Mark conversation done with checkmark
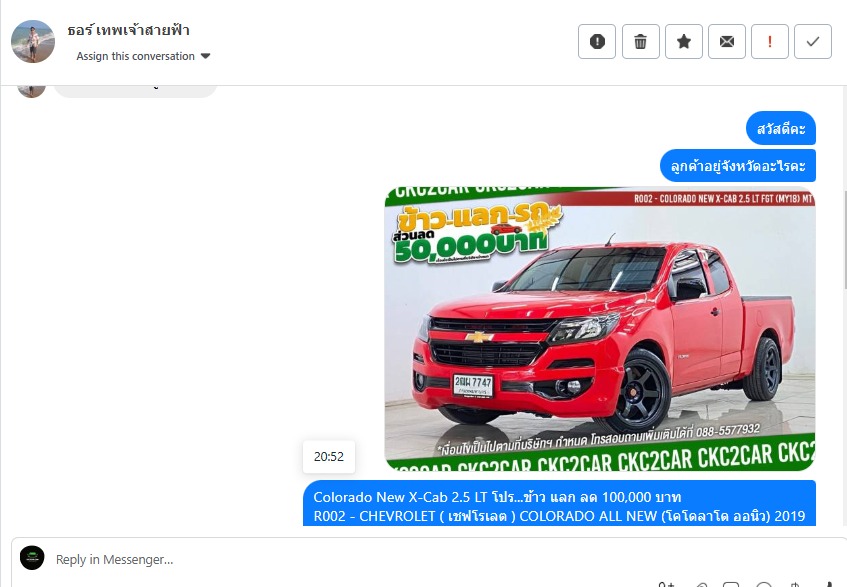 point(813,42)
